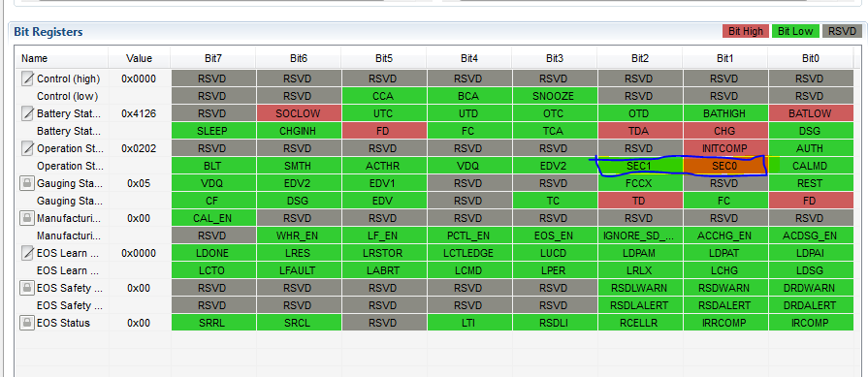Click the CAL_EN bit cell
Screen dimensions: 868x377
pos(213,218)
